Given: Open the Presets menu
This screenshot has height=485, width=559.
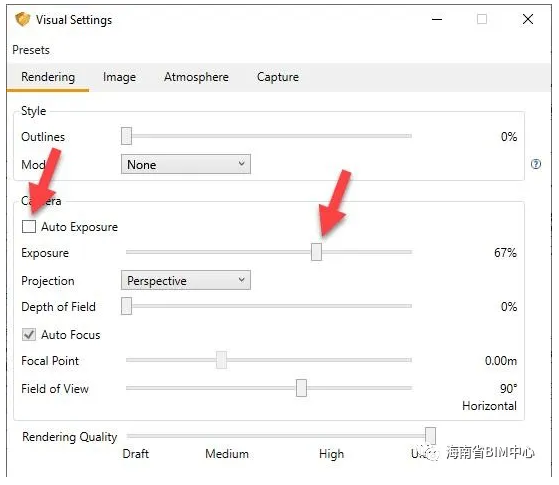Looking at the screenshot, I should [x=31, y=50].
